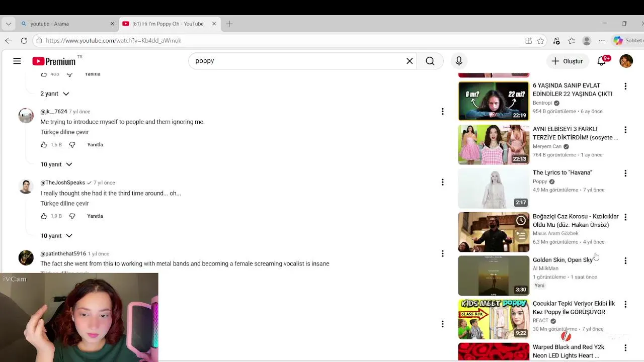Open menu for AYNI ELBİSEYİ video
644x362 pixels.
coord(625,130)
